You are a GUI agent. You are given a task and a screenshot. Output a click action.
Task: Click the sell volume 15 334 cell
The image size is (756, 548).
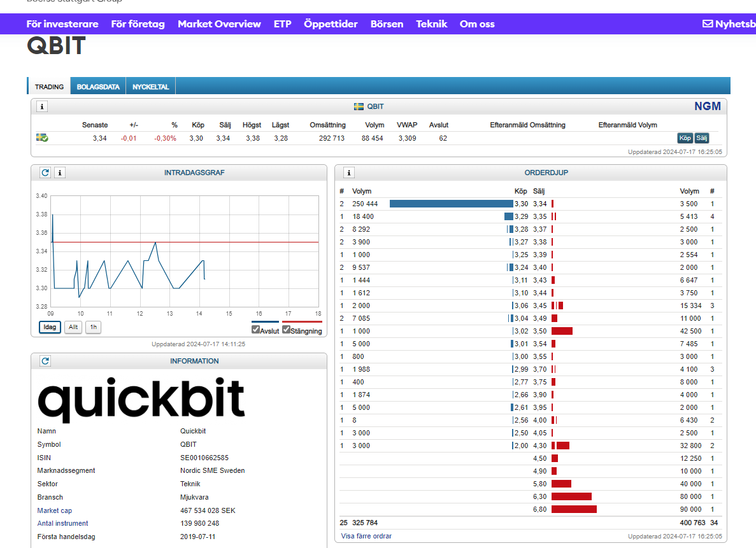pos(691,306)
